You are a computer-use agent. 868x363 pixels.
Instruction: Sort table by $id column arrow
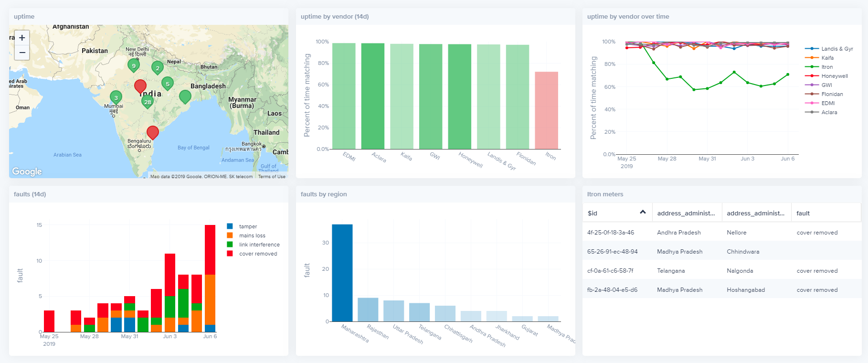[643, 213]
